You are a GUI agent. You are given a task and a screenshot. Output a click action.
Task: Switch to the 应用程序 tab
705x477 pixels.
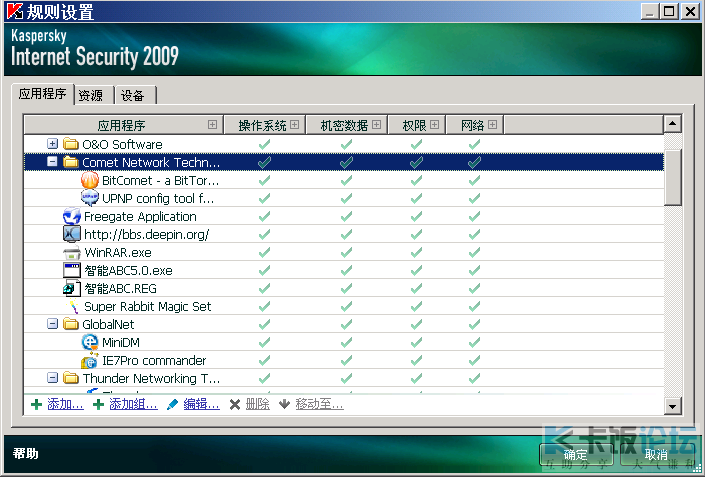coord(43,94)
